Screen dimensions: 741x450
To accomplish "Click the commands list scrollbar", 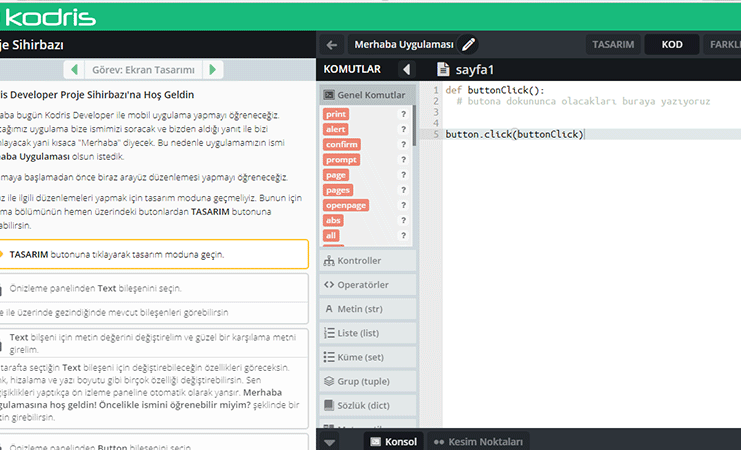I will coord(414,126).
